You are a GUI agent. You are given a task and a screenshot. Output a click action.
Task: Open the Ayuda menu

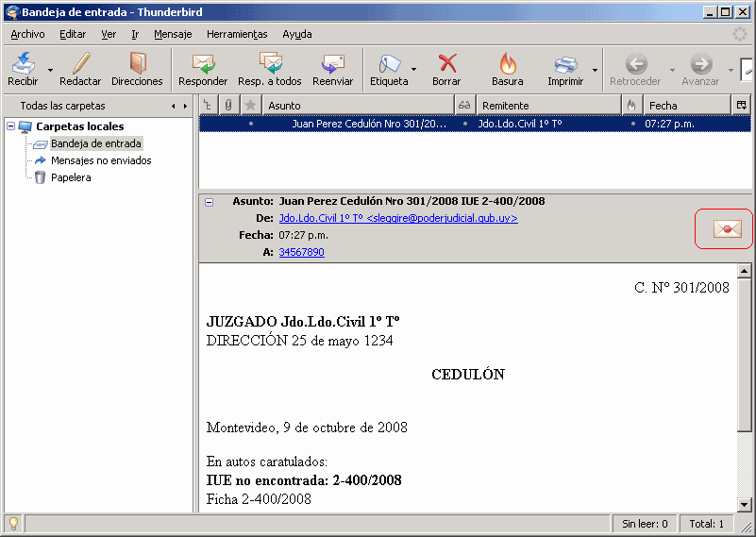[x=297, y=34]
